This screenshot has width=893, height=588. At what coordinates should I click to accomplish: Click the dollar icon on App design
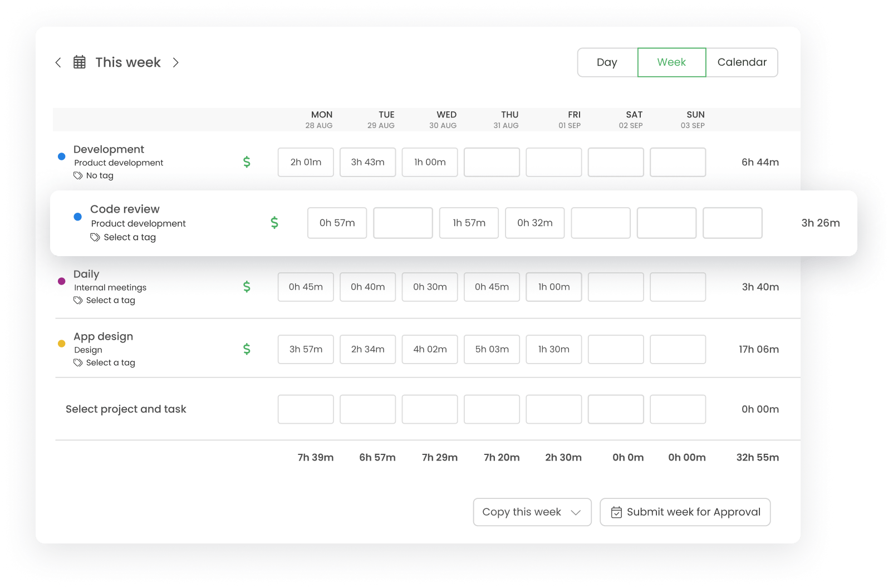pyautogui.click(x=247, y=349)
